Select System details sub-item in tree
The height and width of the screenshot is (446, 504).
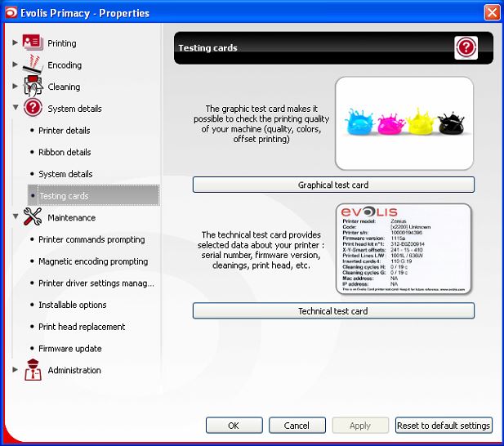(65, 174)
